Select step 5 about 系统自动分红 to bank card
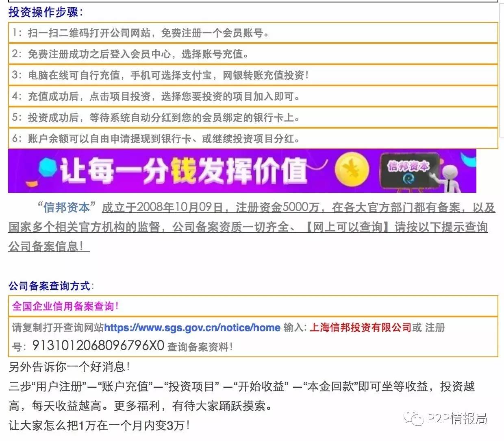Image resolution: width=504 pixels, height=441 pixels. [x=253, y=118]
